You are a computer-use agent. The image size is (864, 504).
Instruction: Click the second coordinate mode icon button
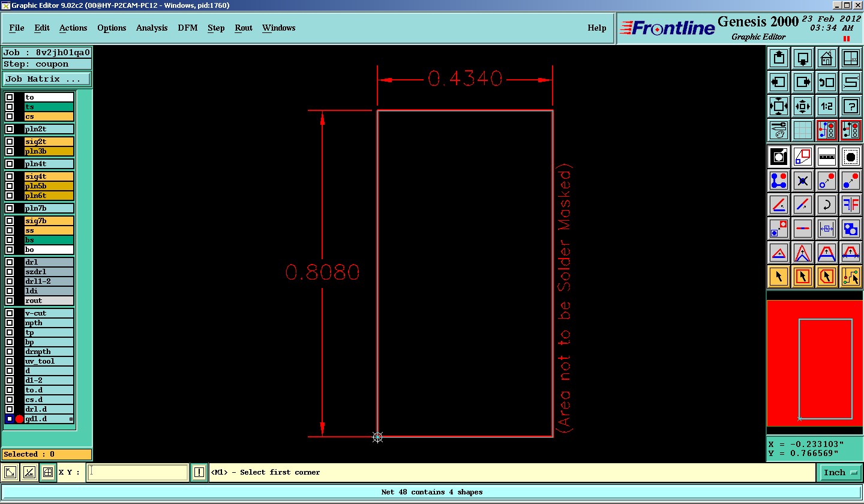(29, 473)
